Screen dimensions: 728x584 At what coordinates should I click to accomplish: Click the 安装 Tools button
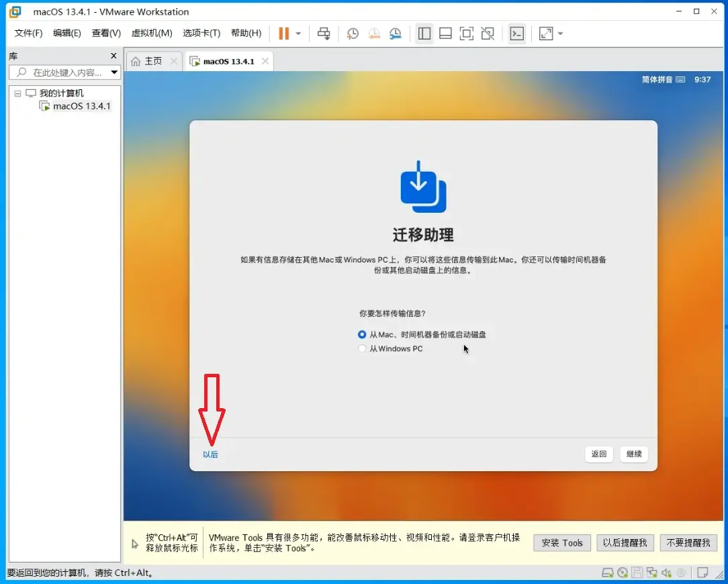tap(562, 542)
